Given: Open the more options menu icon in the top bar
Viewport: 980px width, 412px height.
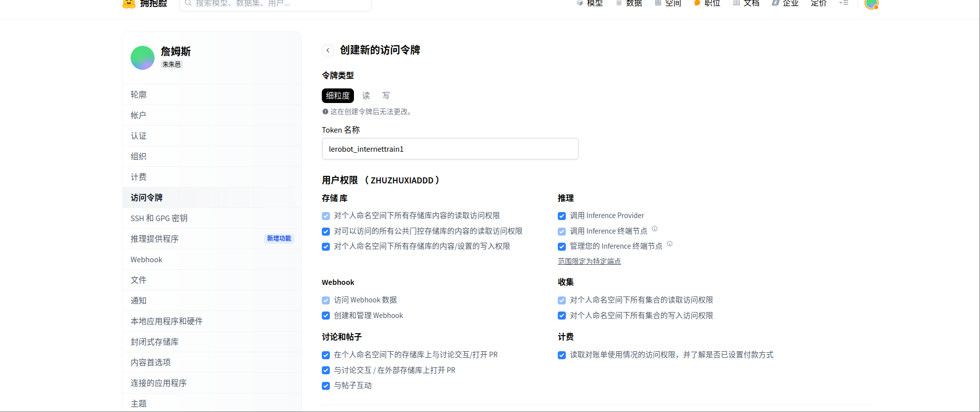Looking at the screenshot, I should (844, 3).
